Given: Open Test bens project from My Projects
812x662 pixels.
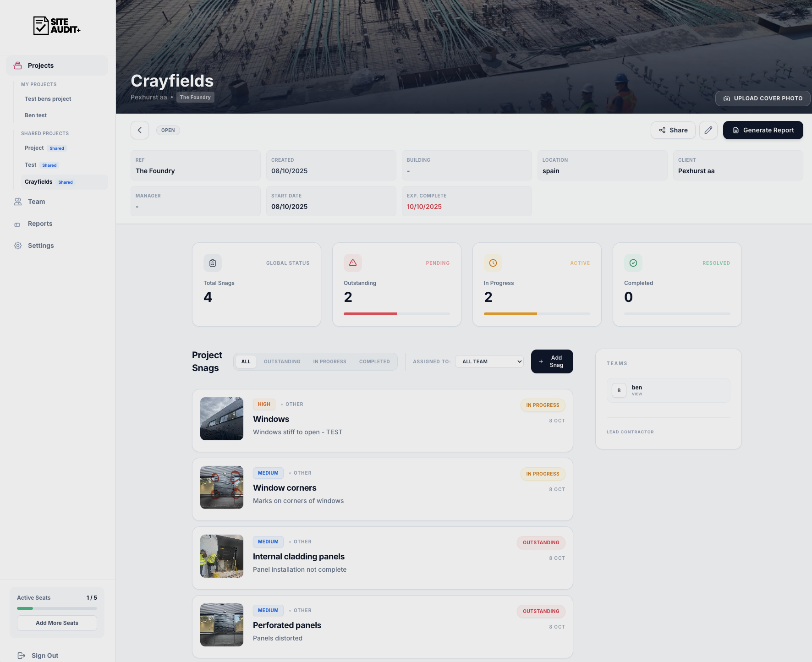Looking at the screenshot, I should [x=48, y=98].
